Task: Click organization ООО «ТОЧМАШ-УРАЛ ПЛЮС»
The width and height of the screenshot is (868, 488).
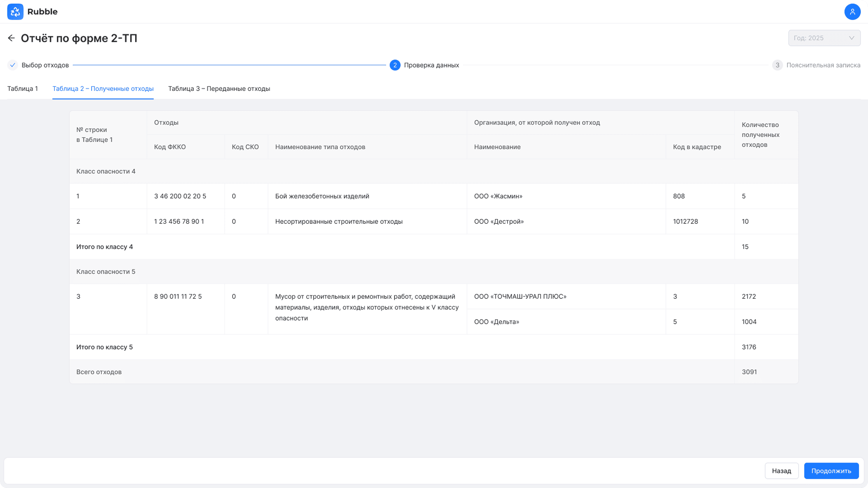Action: (520, 296)
